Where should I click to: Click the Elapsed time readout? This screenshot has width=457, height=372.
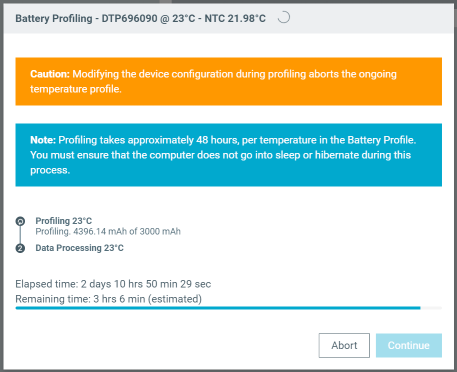(x=113, y=284)
